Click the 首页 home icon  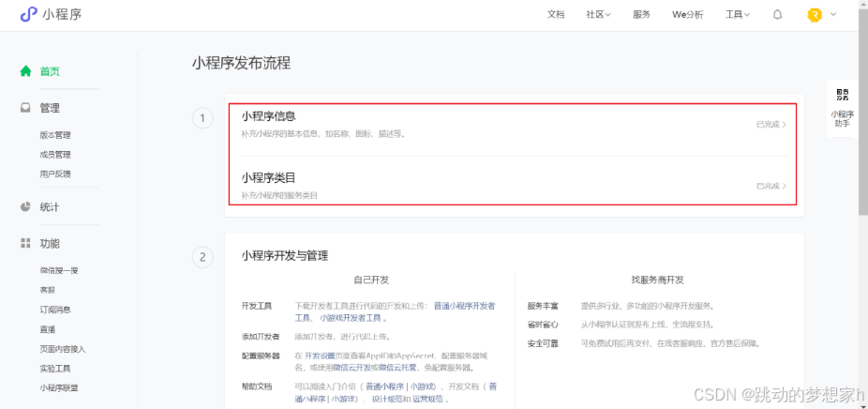click(25, 71)
